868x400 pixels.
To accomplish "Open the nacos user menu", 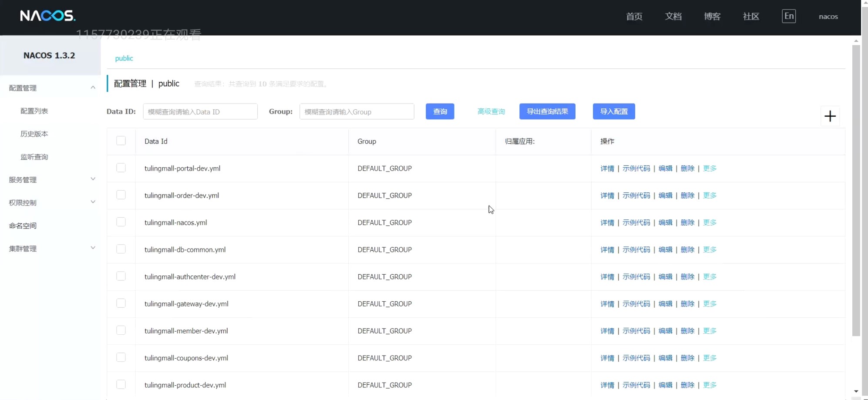I will [828, 17].
